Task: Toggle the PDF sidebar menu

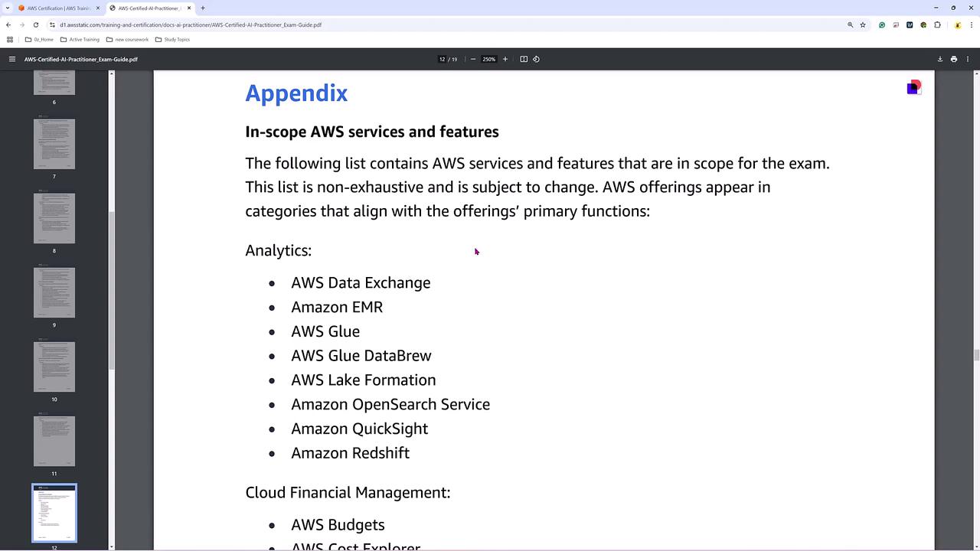Action: pyautogui.click(x=11, y=59)
